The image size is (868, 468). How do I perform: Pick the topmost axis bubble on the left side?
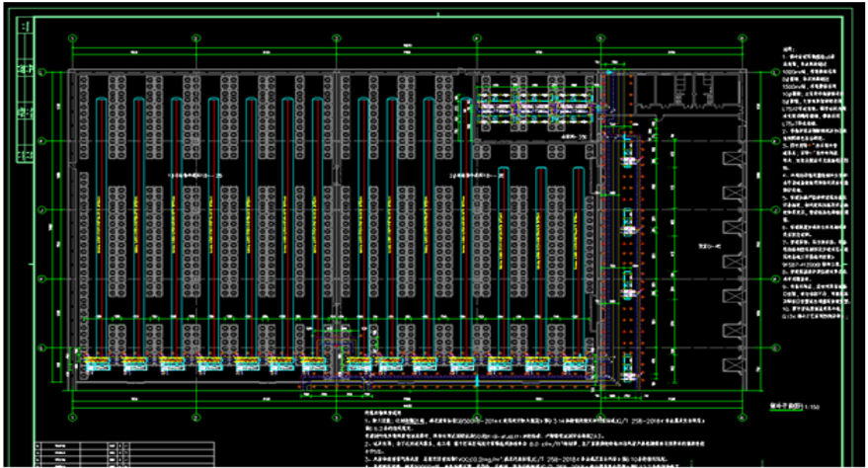43,71
